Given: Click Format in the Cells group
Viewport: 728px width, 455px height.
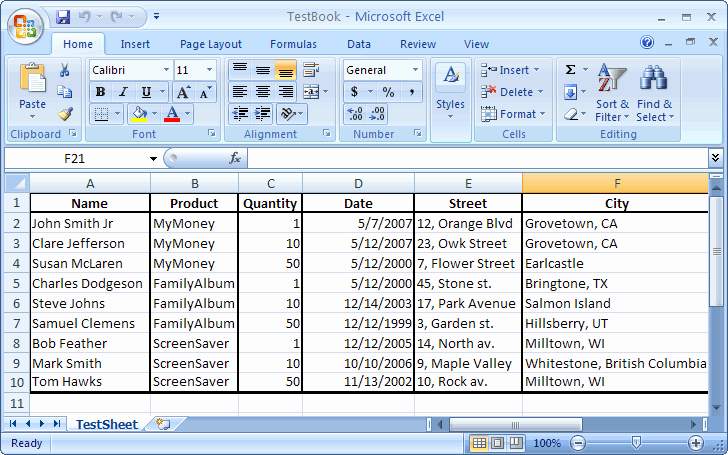Looking at the screenshot, I should [x=514, y=114].
